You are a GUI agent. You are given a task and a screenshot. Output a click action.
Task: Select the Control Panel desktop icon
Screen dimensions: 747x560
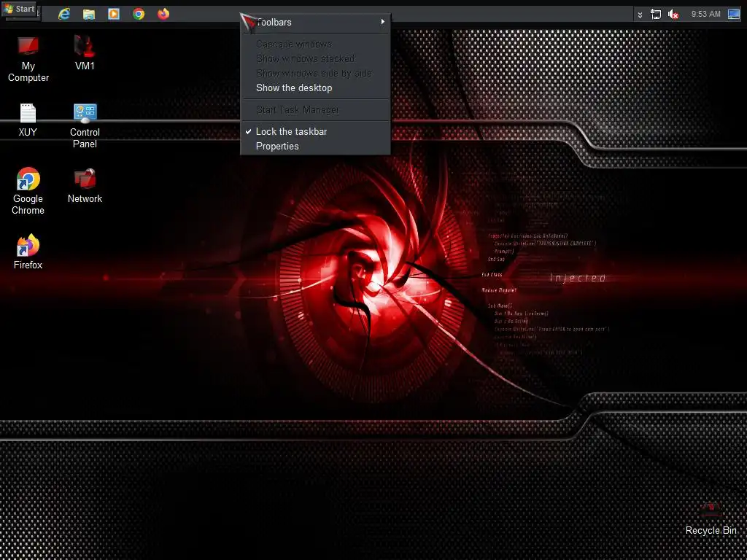(85, 125)
